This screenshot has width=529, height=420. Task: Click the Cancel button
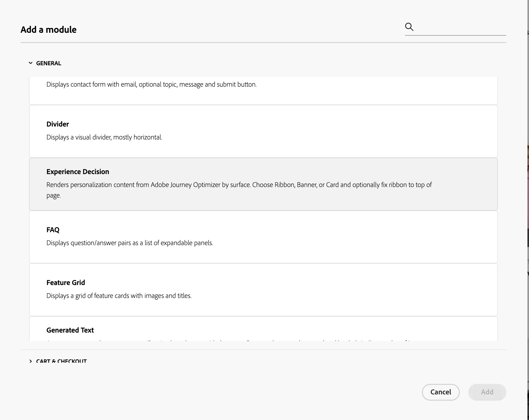click(x=441, y=392)
